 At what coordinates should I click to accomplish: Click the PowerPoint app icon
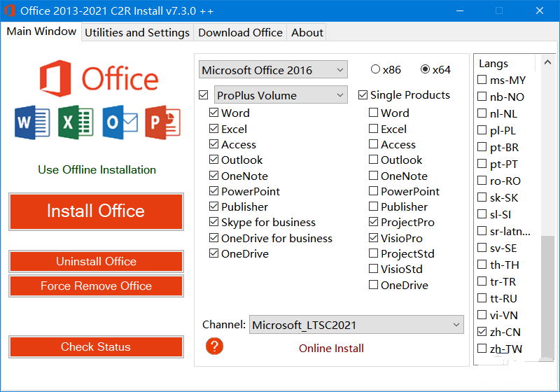[163, 122]
